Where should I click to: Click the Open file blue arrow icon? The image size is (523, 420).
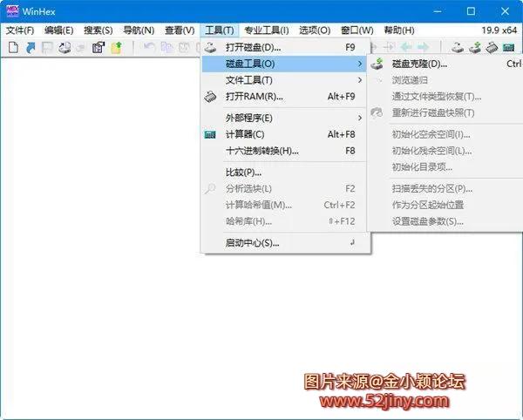[x=30, y=47]
